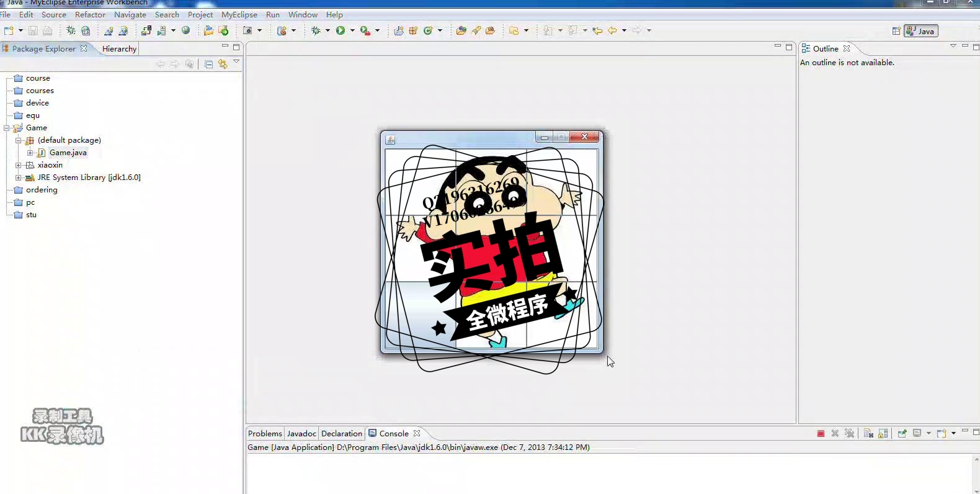The height and width of the screenshot is (494, 980).
Task: Run the program with green play icon
Action: [341, 30]
